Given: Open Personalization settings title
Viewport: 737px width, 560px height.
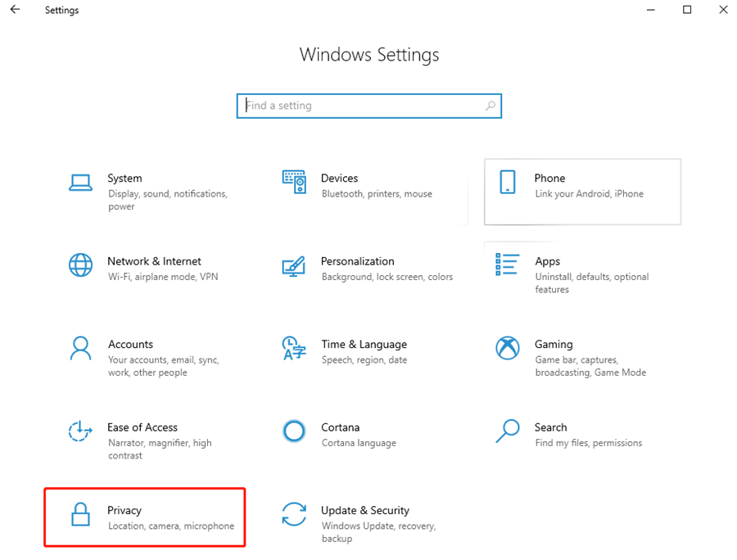Looking at the screenshot, I should point(358,261).
